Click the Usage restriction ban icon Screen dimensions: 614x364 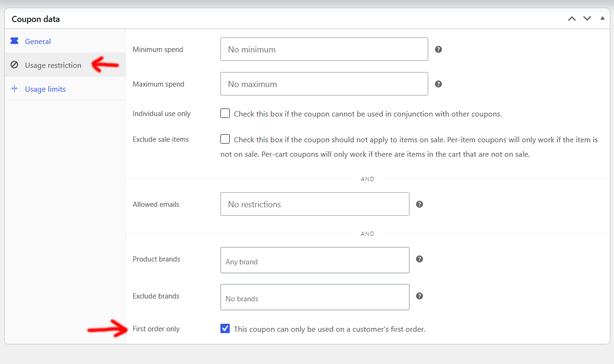[x=15, y=65]
